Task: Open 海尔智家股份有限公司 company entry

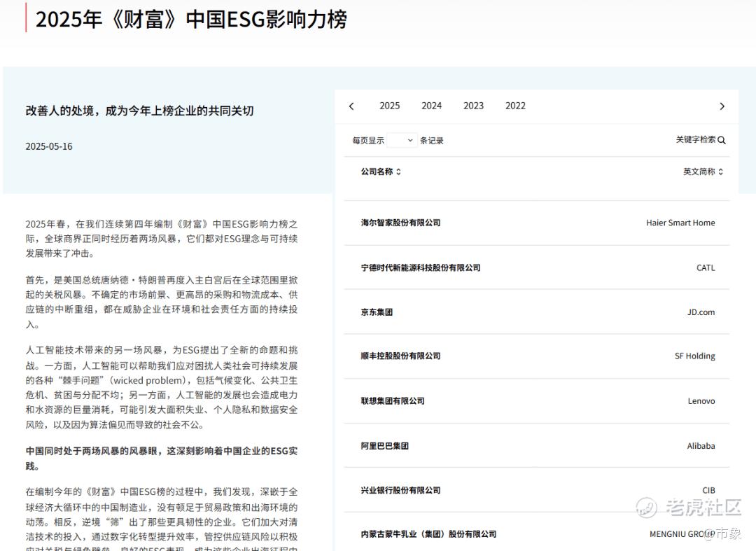Action: [401, 223]
